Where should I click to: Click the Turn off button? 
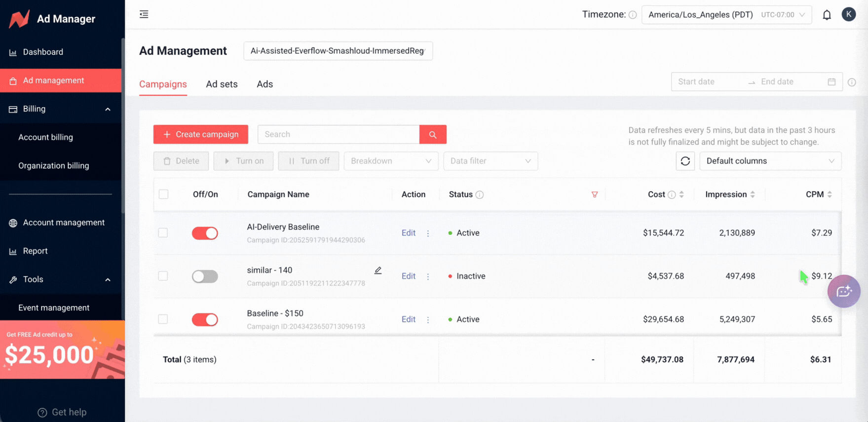coord(308,161)
